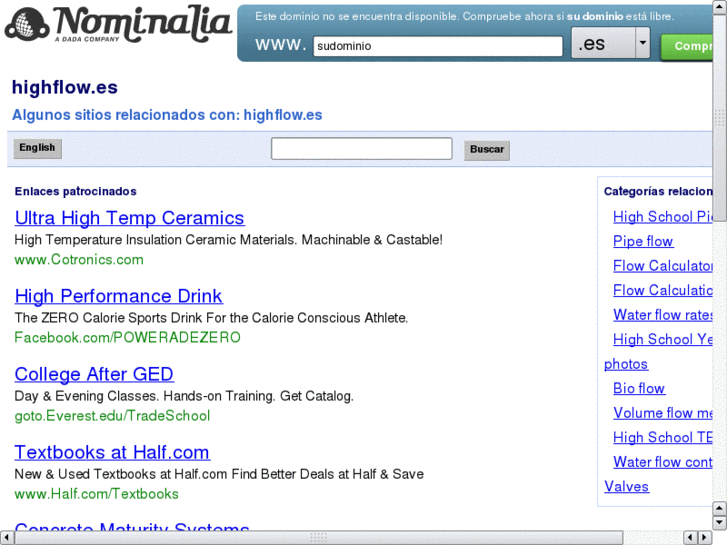Open the Flow Calculator category link
Viewport: 727px width, 545px height.
pos(663,266)
